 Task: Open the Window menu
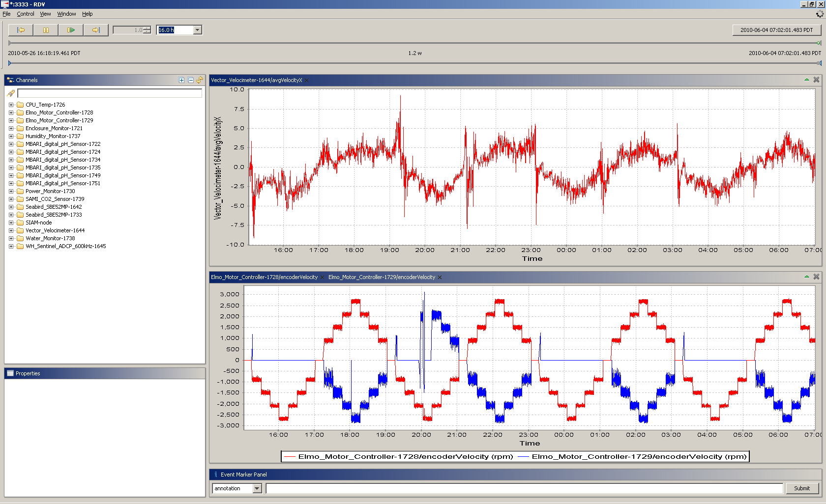point(66,14)
